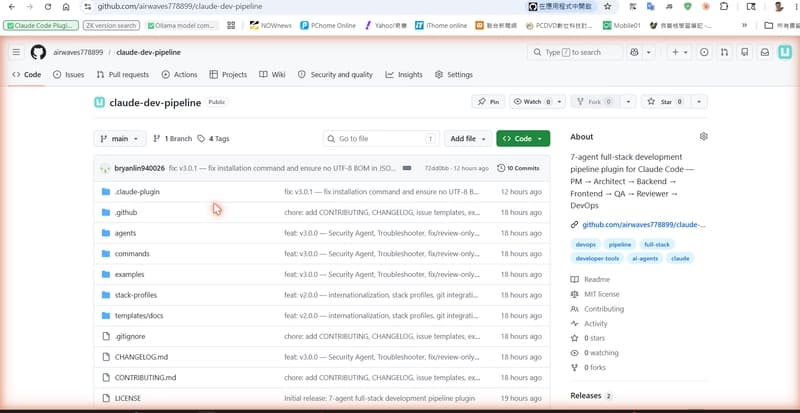Pin this repository
Image resolution: width=800 pixels, height=413 pixels.
(488, 102)
